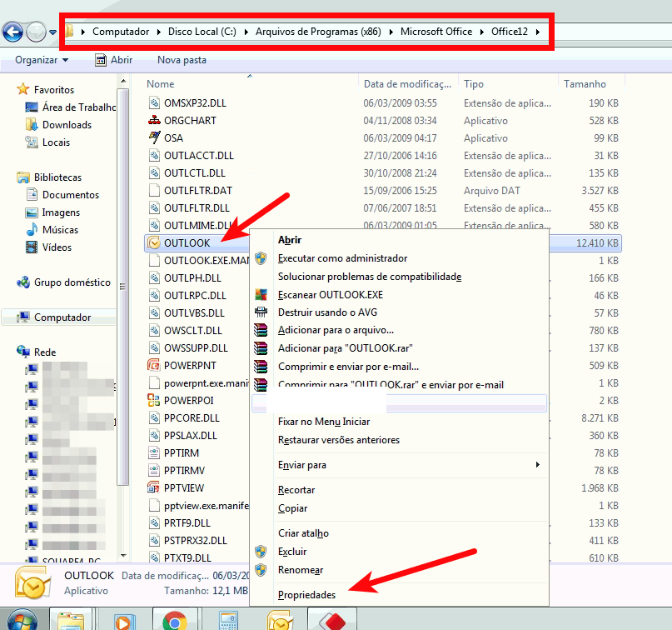Choose Escanear OUTLOOK.EXE with AVG

click(331, 295)
